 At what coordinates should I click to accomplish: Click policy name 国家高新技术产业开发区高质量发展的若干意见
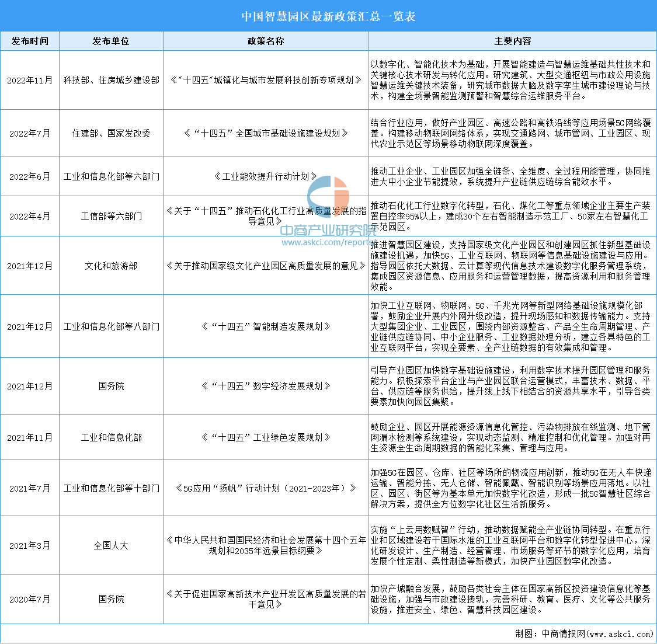click(266, 599)
